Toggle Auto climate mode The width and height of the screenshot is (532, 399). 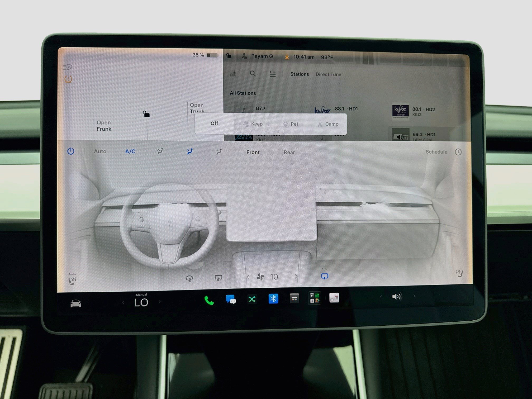coord(100,151)
